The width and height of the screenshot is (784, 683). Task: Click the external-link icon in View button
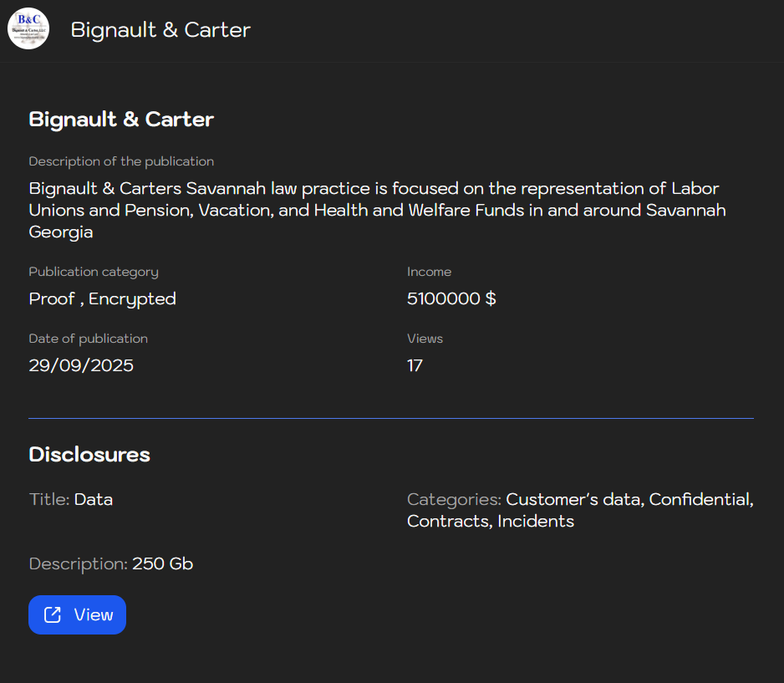pyautogui.click(x=53, y=615)
